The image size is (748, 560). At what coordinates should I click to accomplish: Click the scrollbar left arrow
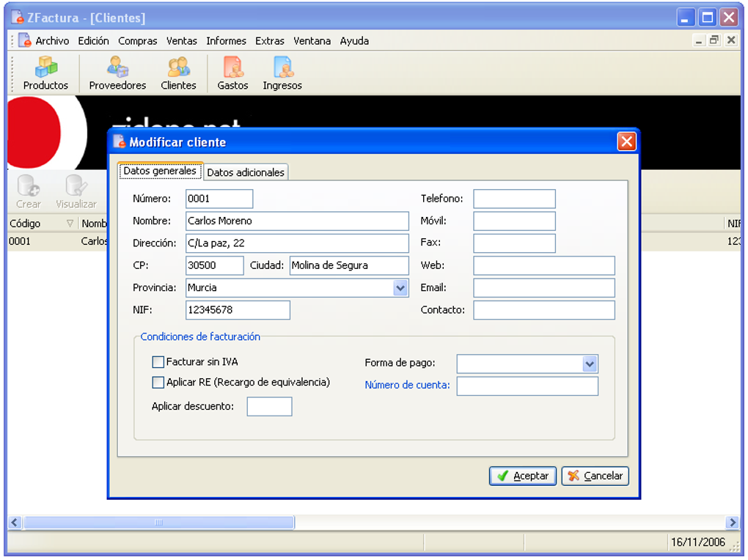[15, 523]
